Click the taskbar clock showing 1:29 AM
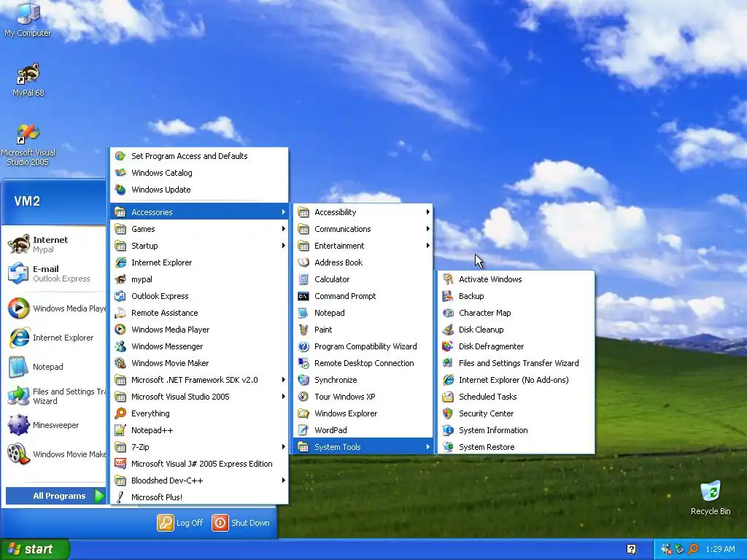Screen dimensions: 747x560 tap(720, 549)
